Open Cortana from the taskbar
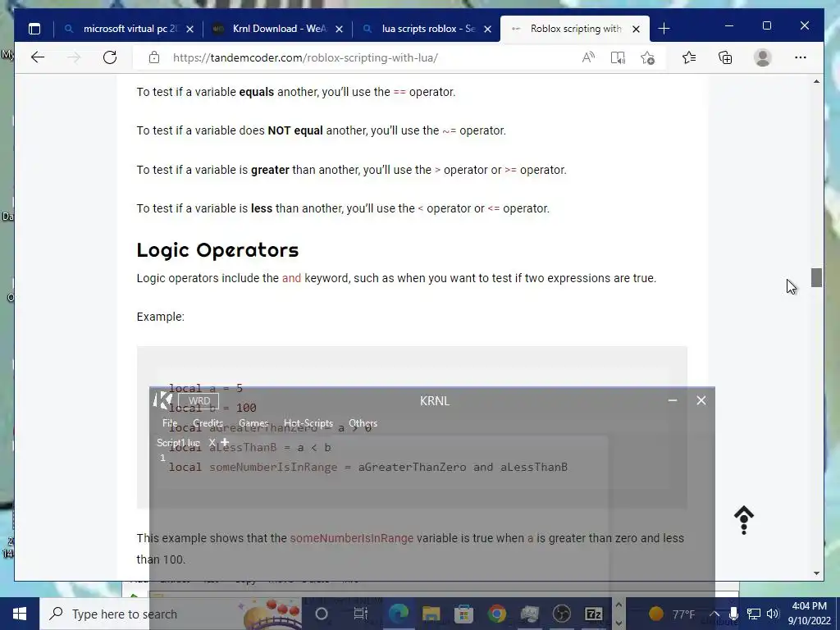The width and height of the screenshot is (840, 630). click(x=322, y=614)
